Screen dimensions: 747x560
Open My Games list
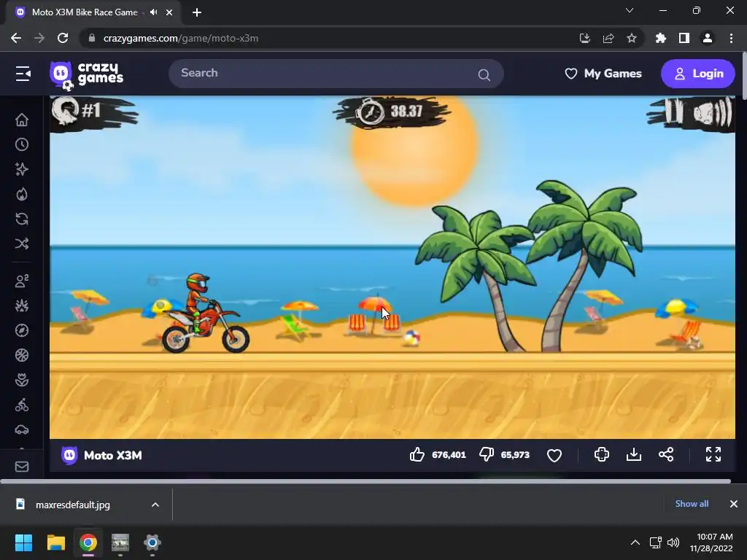point(603,74)
